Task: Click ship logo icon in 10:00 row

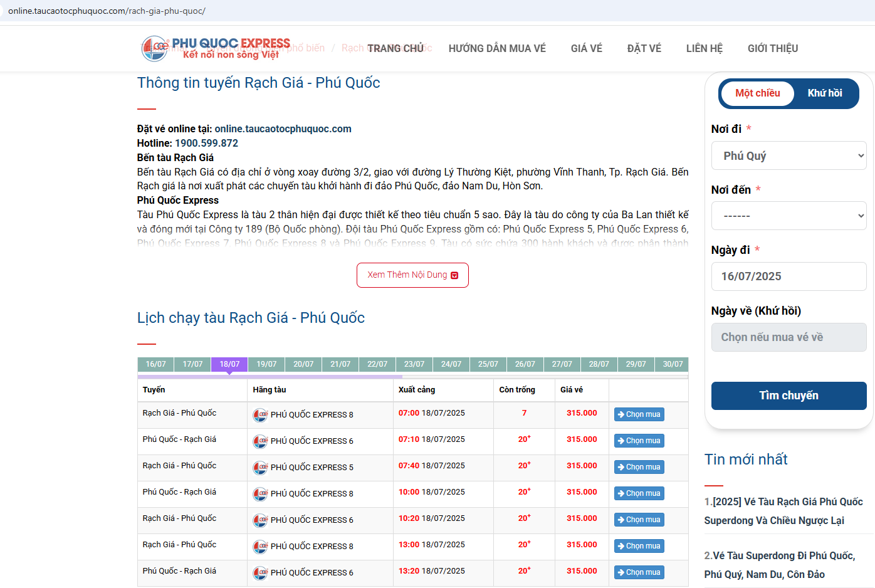Action: point(260,494)
